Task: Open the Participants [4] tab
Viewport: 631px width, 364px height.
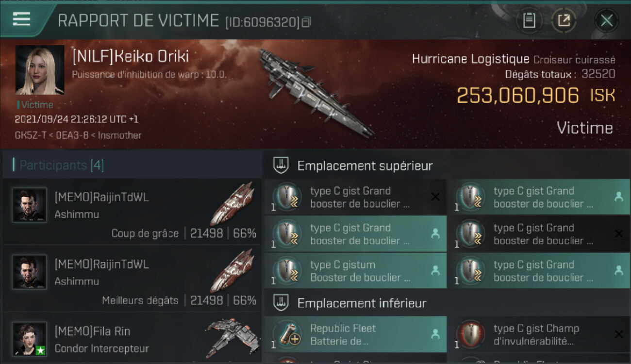Action: point(62,165)
